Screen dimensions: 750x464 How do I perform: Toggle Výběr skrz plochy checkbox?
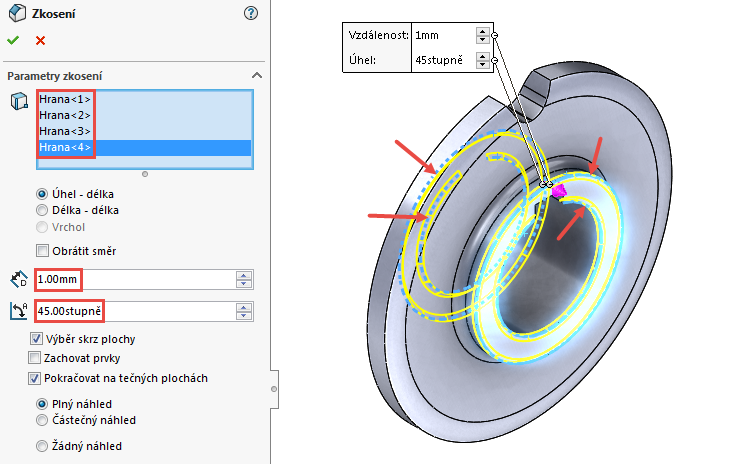(36, 339)
